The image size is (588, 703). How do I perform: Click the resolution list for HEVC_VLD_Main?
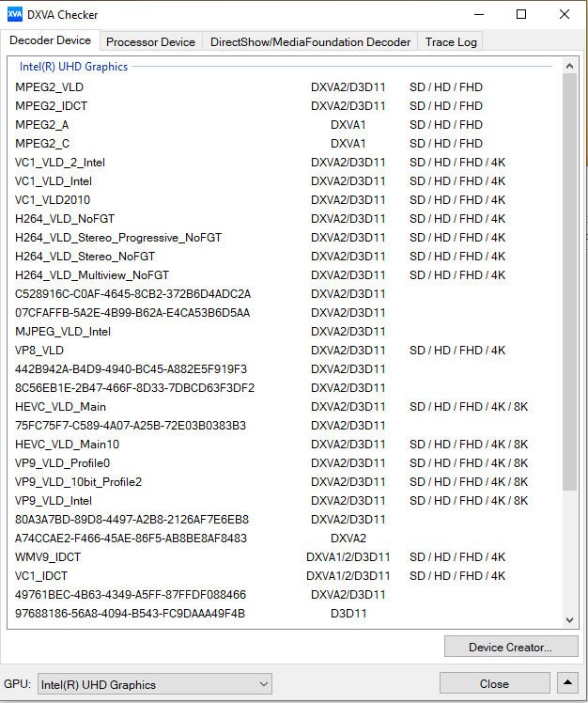point(469,407)
